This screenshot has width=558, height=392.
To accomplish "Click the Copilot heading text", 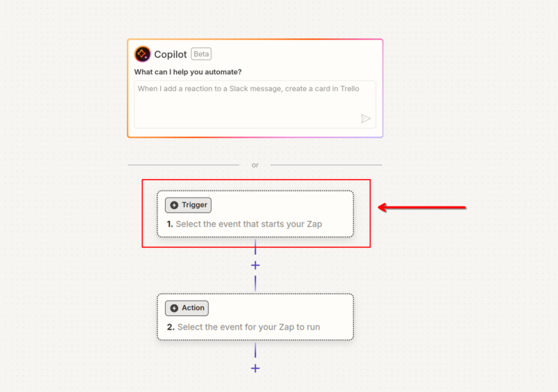I will click(171, 54).
